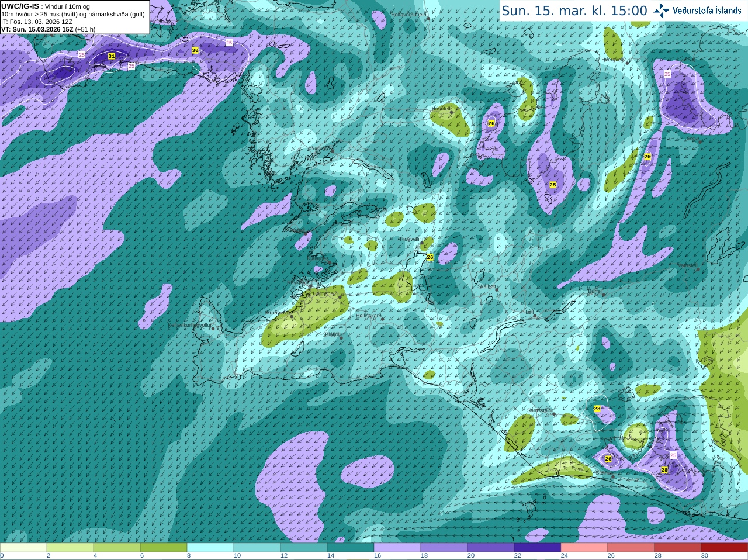
Task: Click the Reykjavík station label
Action: tap(298, 282)
